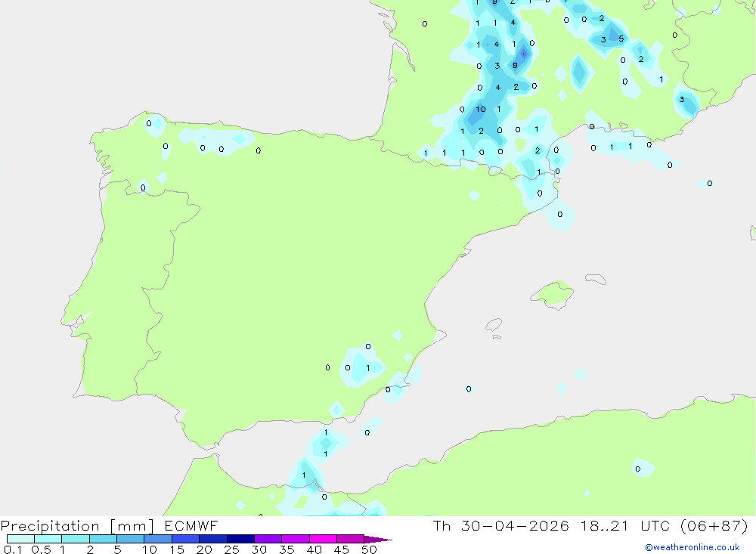Viewport: 756px width, 554px height.
Task: Select the 45–50 mm legend swatch
Action: click(351, 539)
